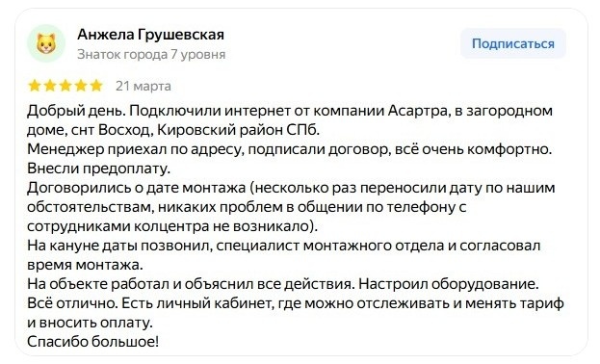Click the word Асартра in the review

[417, 111]
